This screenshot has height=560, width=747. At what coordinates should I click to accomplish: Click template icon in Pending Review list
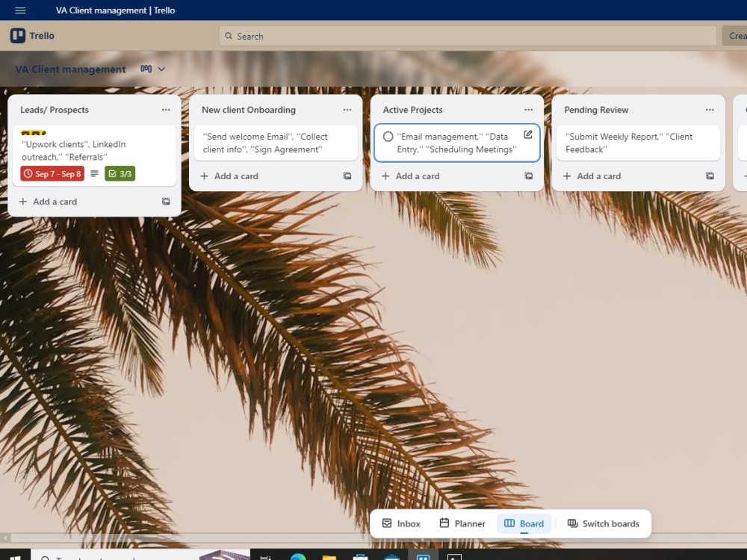tap(710, 176)
